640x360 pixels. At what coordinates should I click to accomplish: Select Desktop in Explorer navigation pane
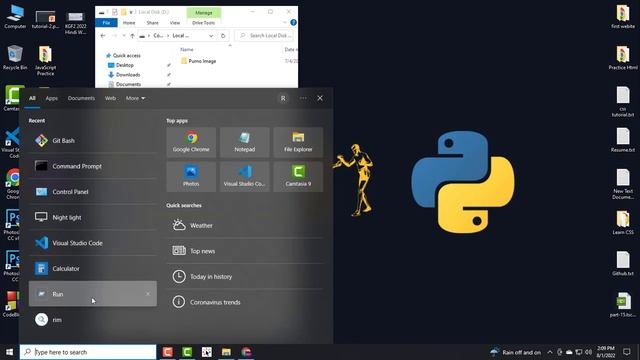pos(120,65)
